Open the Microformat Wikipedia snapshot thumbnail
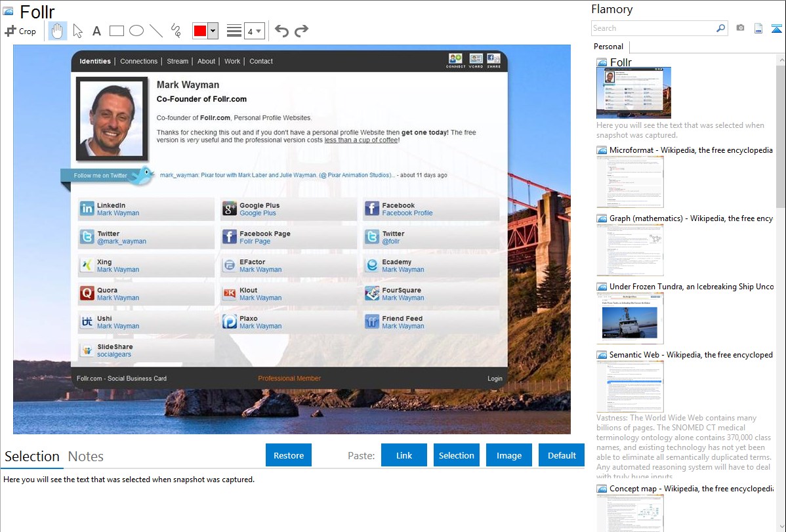 coord(630,182)
